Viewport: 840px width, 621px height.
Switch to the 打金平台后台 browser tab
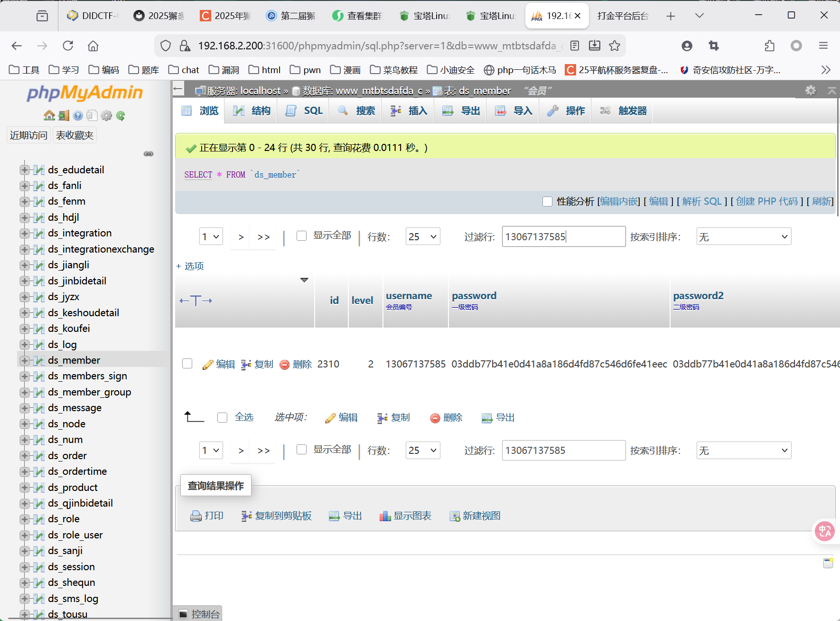click(623, 16)
